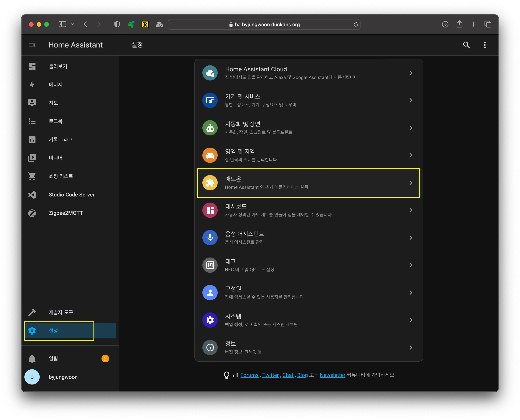Go back in Safari
Screen dimensions: 520x420
[x=85, y=24]
